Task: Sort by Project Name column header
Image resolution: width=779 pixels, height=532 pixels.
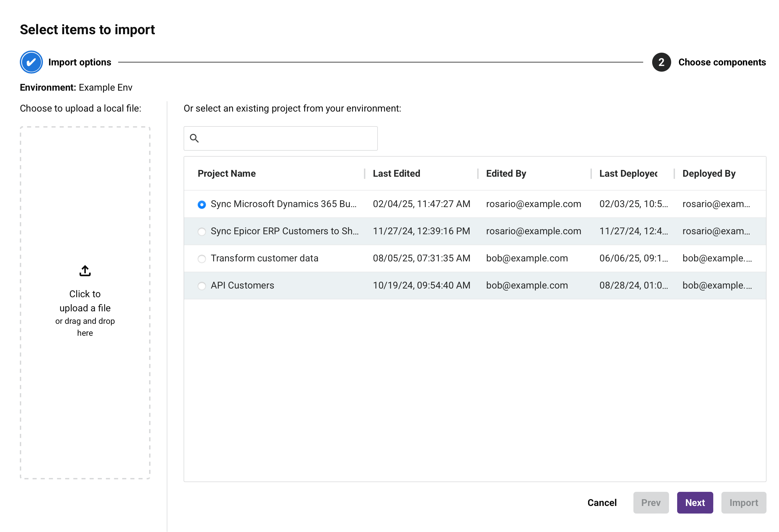Action: tap(227, 173)
